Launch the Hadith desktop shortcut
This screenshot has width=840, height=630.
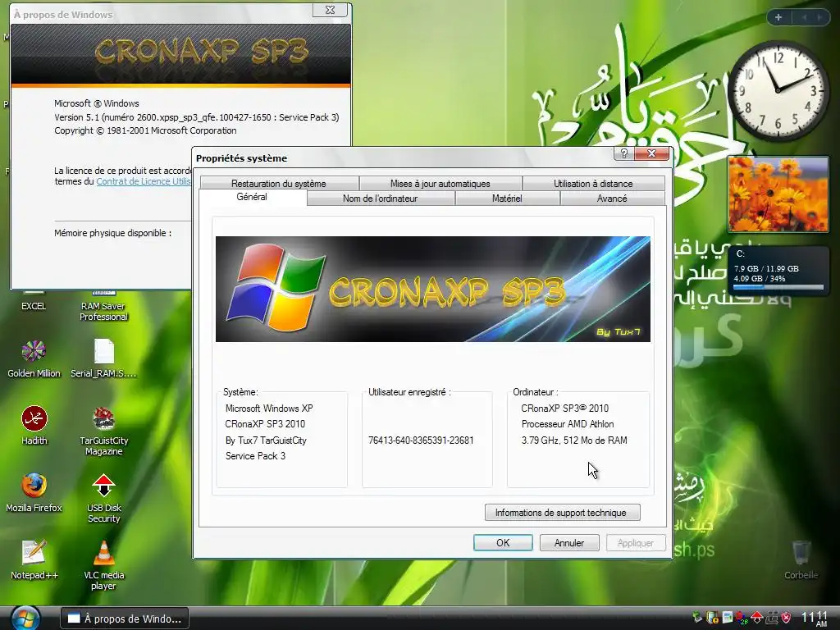[x=34, y=426]
